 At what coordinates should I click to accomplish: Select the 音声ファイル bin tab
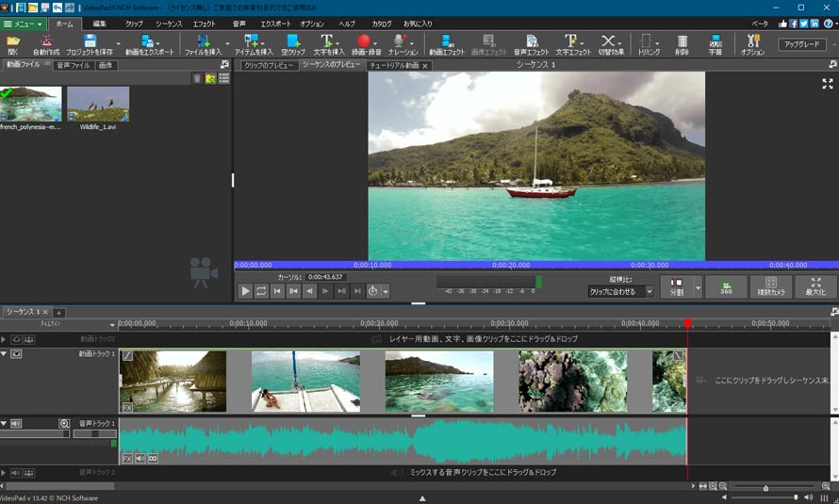tap(73, 66)
